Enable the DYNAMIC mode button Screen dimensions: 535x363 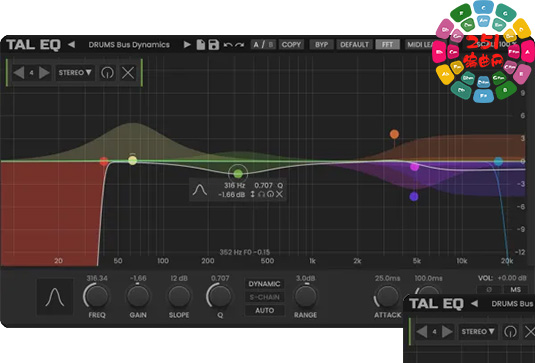coord(264,284)
